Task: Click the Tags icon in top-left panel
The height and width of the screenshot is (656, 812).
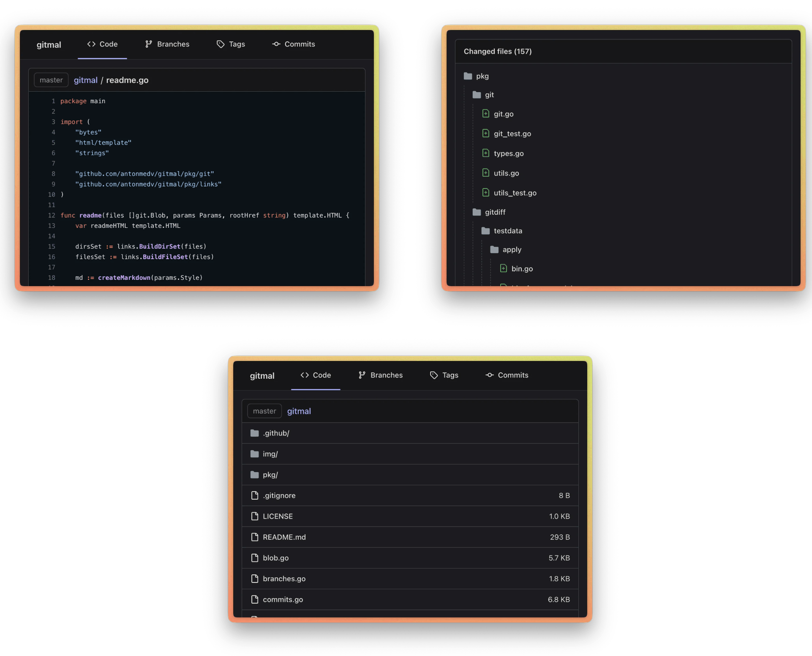Action: (220, 44)
